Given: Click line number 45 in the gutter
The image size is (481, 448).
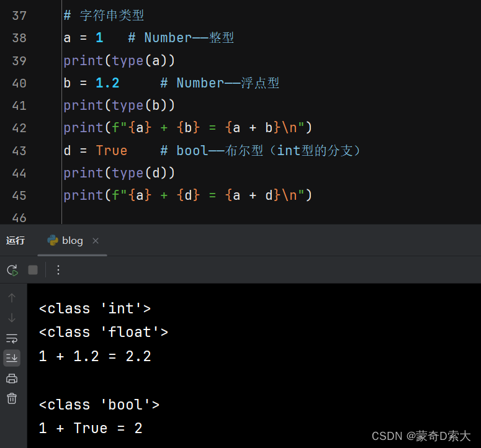Looking at the screenshot, I should click(x=19, y=195).
